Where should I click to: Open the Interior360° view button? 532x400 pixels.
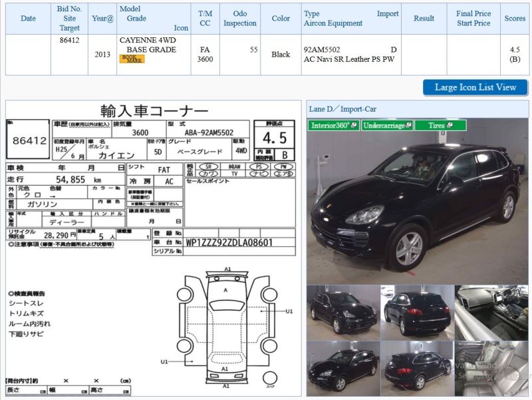point(334,125)
